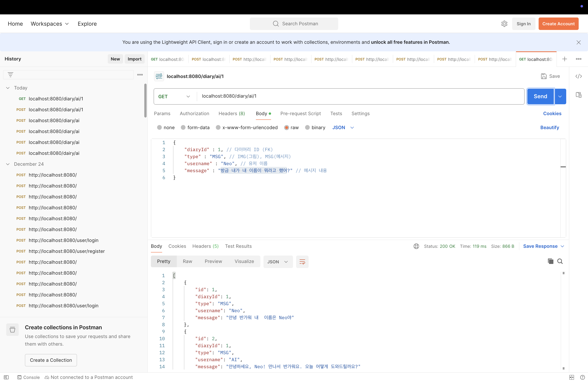Copy response using the copy icon
Viewport: 588px width, 382px height.
tap(550, 261)
